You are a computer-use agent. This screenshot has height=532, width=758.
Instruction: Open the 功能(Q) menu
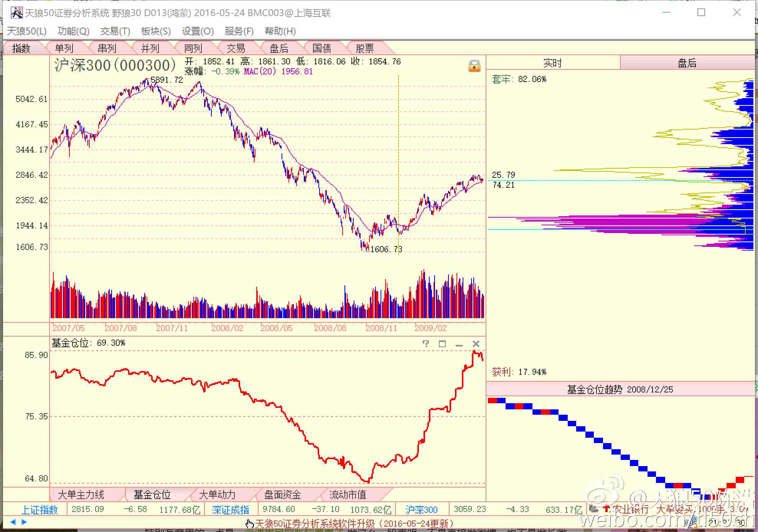coord(73,31)
